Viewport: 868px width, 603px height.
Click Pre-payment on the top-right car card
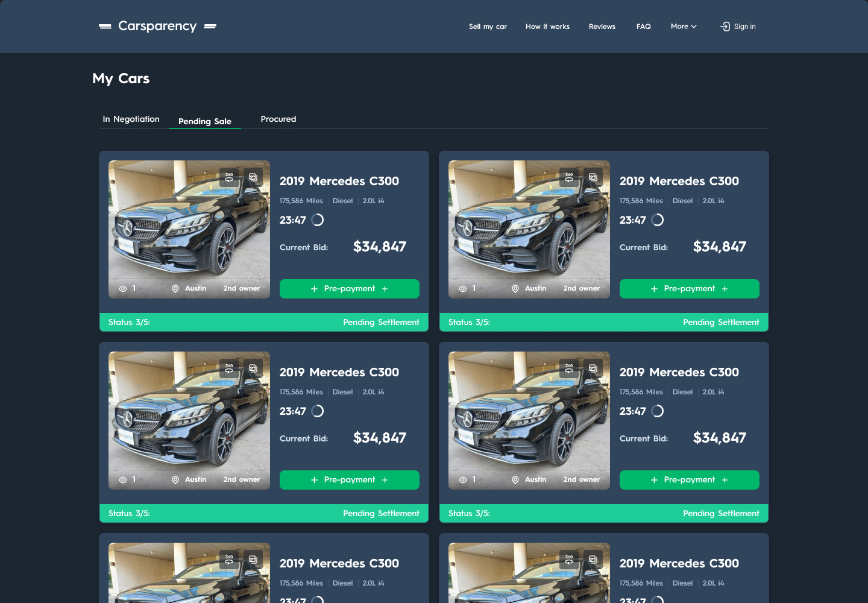click(x=690, y=289)
